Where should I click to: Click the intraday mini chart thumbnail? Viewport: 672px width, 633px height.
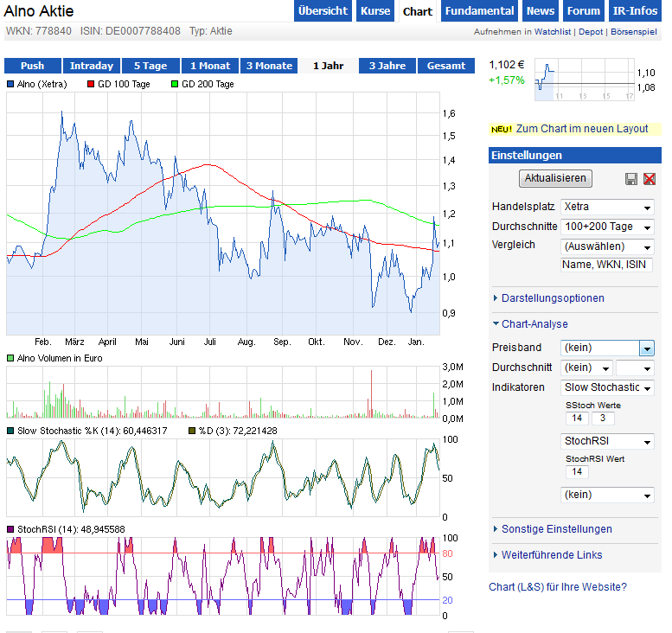tap(584, 78)
